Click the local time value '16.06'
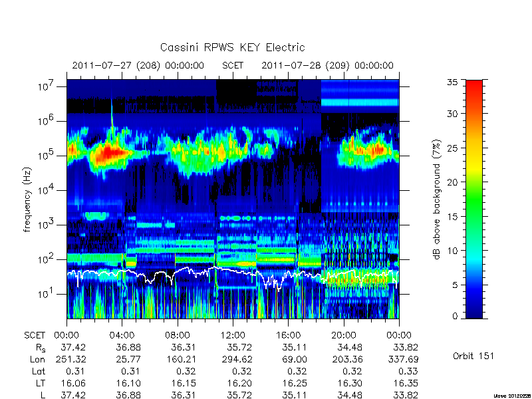This screenshot has height=399, width=532. [x=73, y=383]
